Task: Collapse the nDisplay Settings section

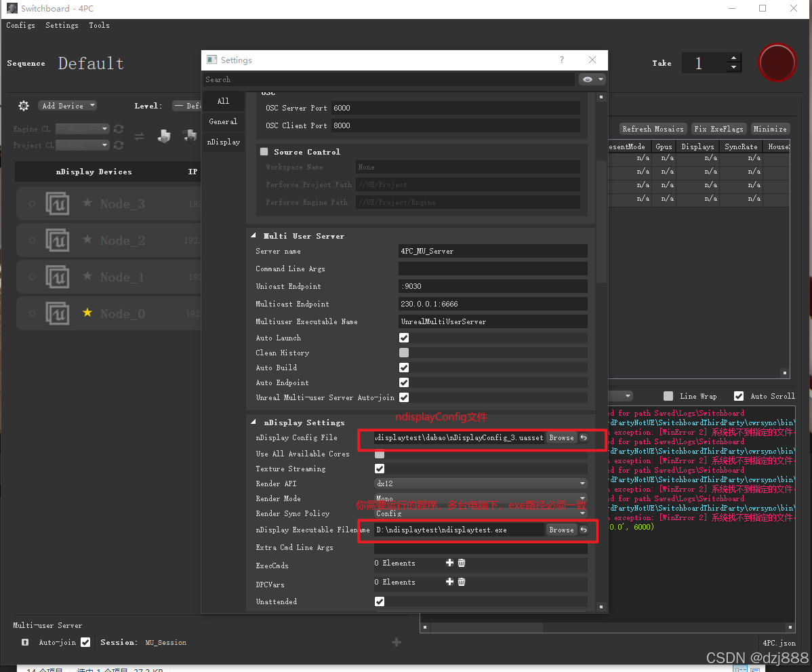Action: point(253,422)
